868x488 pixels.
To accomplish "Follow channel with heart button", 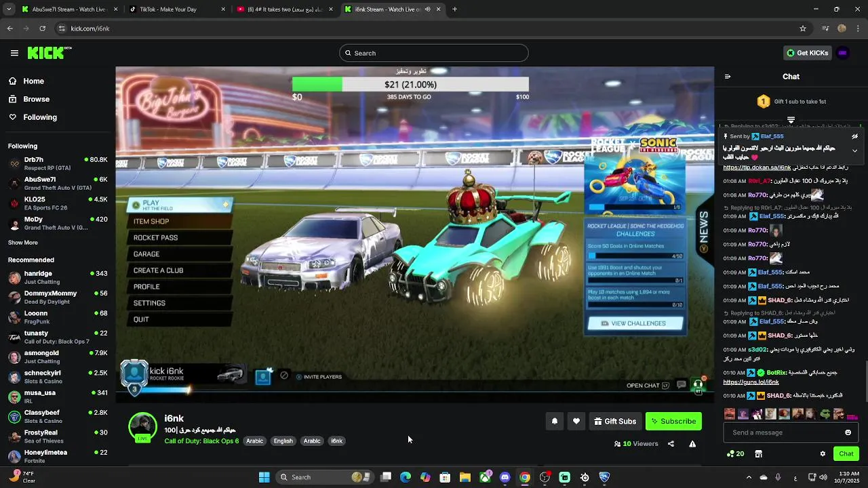I will click(x=576, y=422).
